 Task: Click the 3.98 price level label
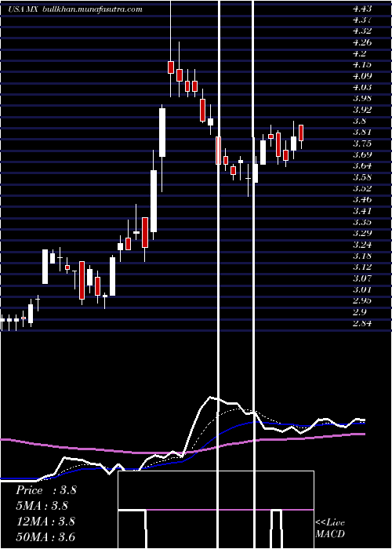[362, 98]
